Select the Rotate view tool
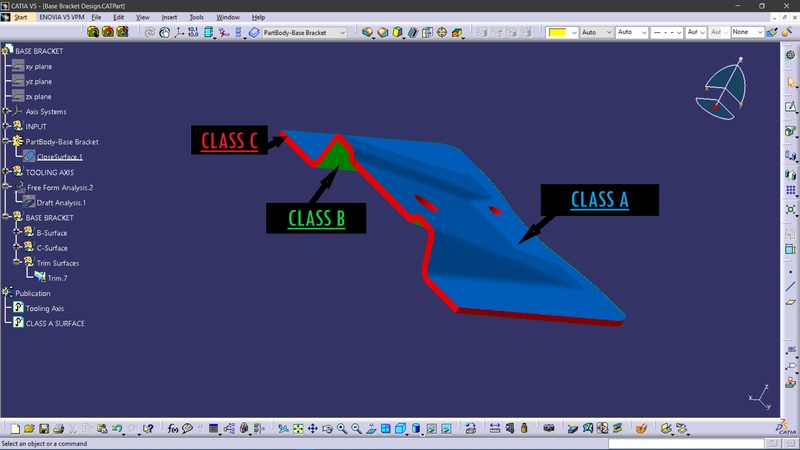Image resolution: width=800 pixels, height=450 pixels. point(327,429)
